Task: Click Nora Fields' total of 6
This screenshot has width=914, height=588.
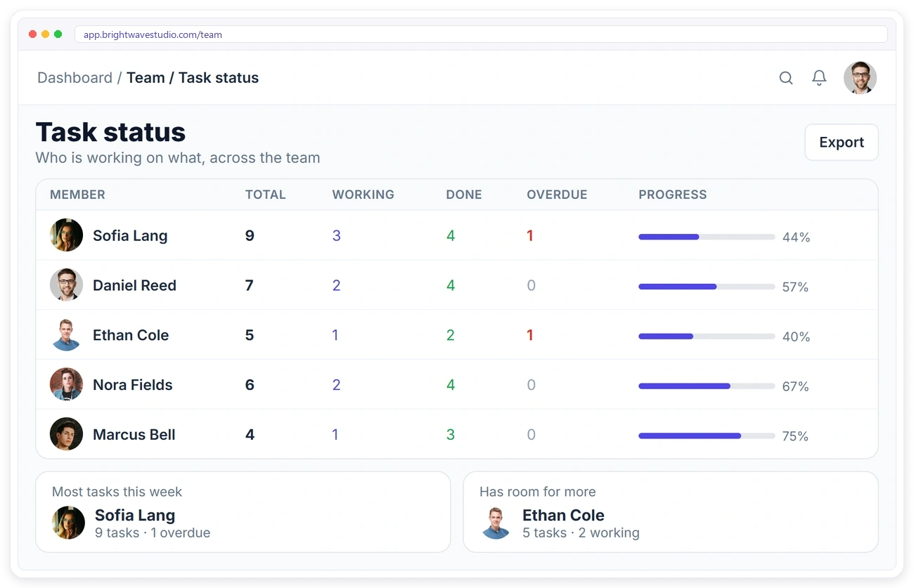Action: coord(250,385)
